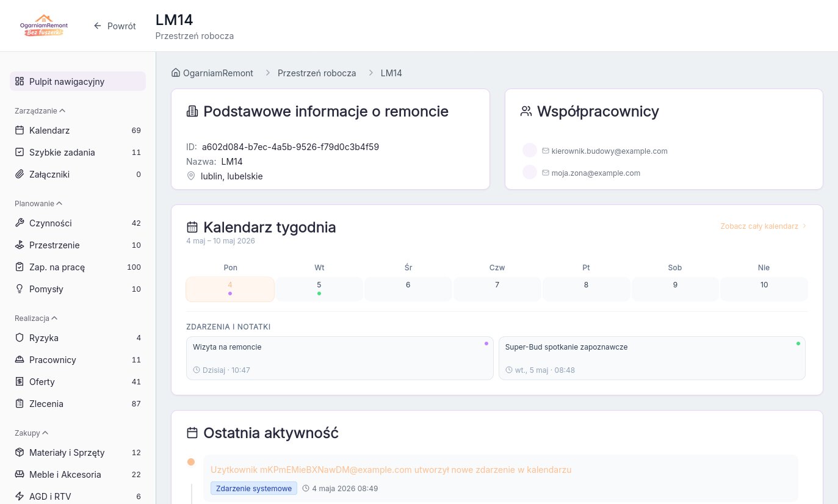Click the calendar icon by Ostatnia aktywność
The width and height of the screenshot is (838, 504).
[192, 433]
